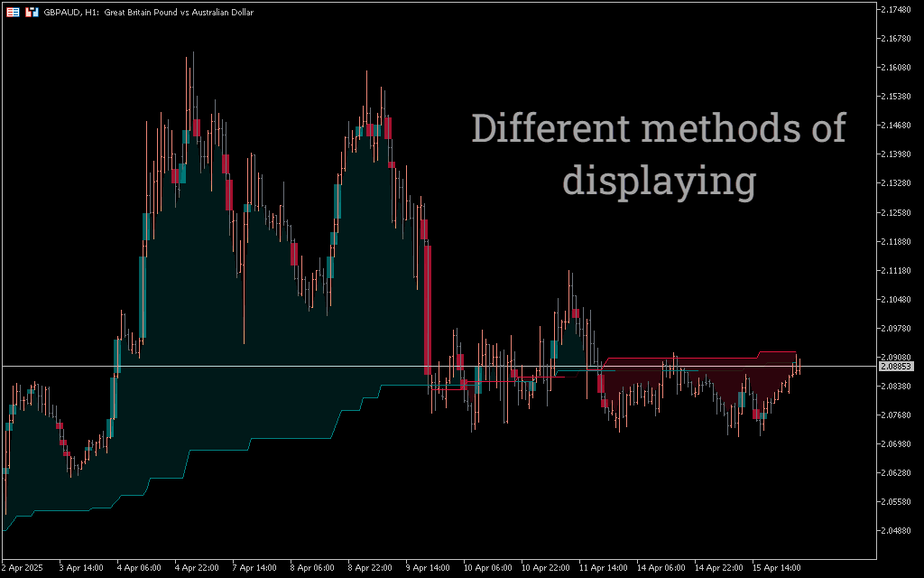The width and height of the screenshot is (924, 578).
Task: Select the 8 Apr 22:00 time label
Action: click(x=370, y=568)
